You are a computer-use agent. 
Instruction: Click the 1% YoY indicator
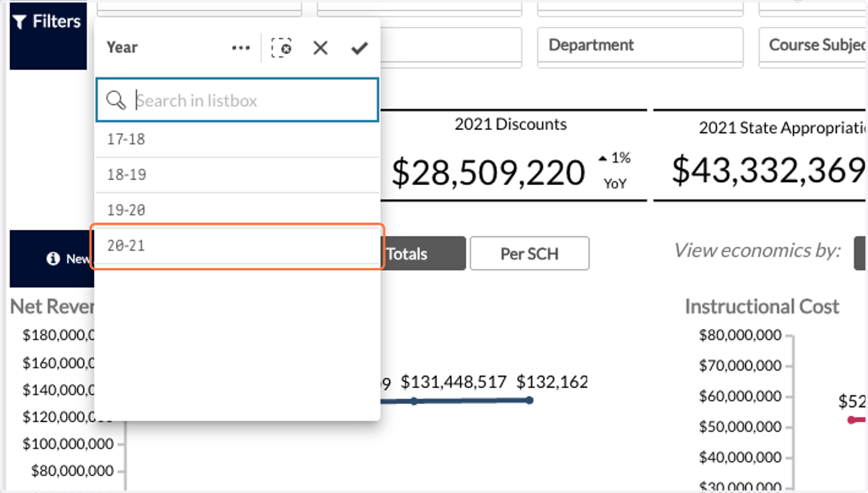614,171
